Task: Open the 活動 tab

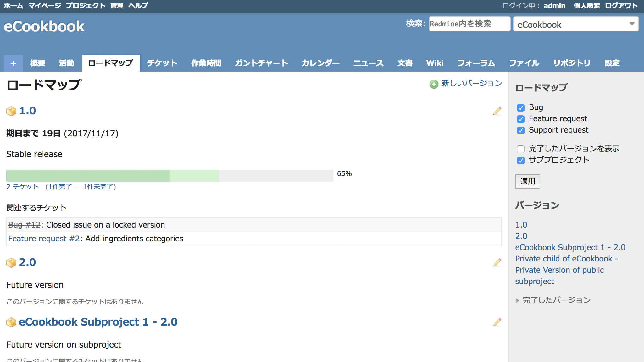Action: [x=66, y=63]
